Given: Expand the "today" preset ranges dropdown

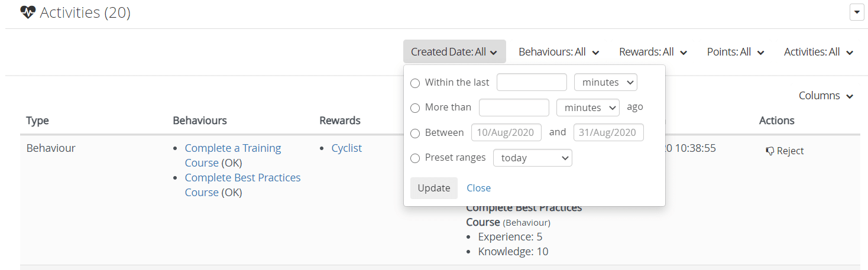Looking at the screenshot, I should [532, 158].
